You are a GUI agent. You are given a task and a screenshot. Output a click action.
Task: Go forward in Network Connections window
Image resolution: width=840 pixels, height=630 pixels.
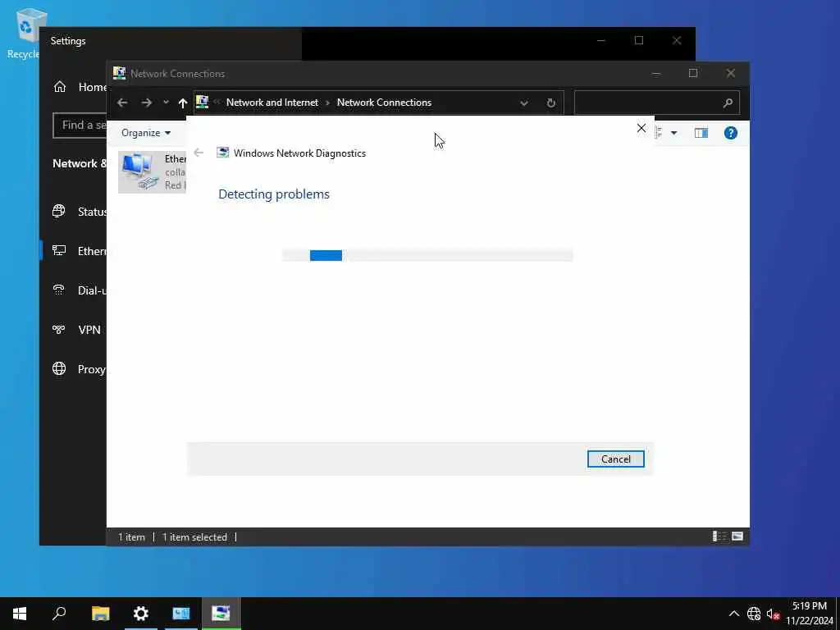click(x=146, y=103)
